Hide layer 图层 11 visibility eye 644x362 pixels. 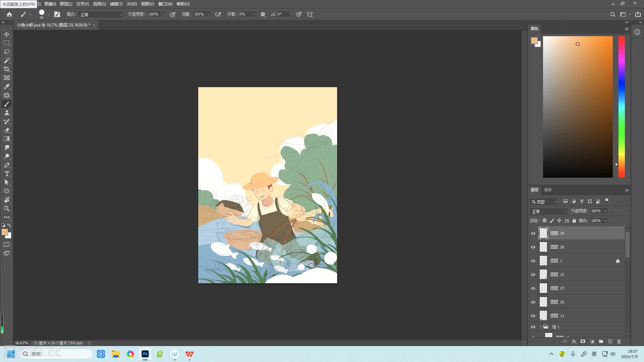point(533,316)
